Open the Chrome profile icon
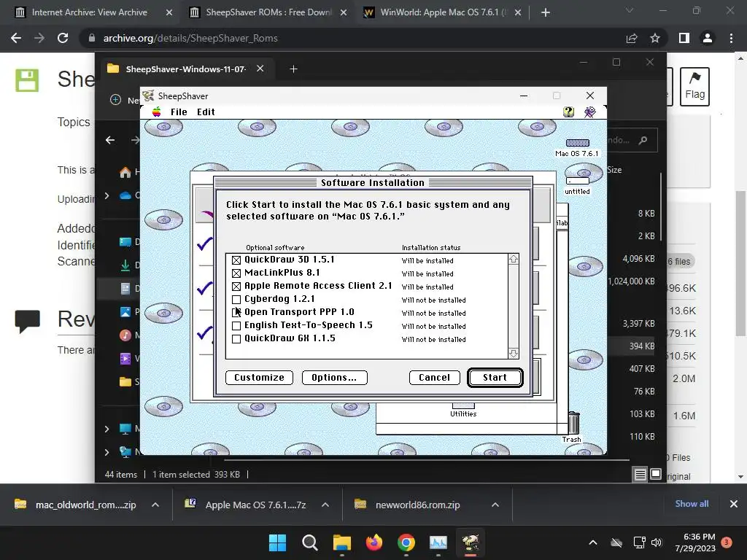Viewport: 747px width, 560px height. (708, 38)
